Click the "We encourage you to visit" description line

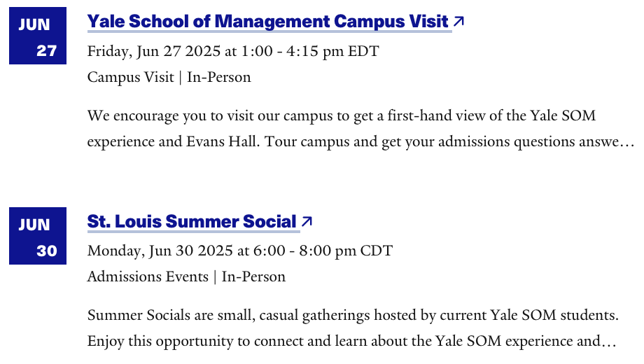(342, 116)
